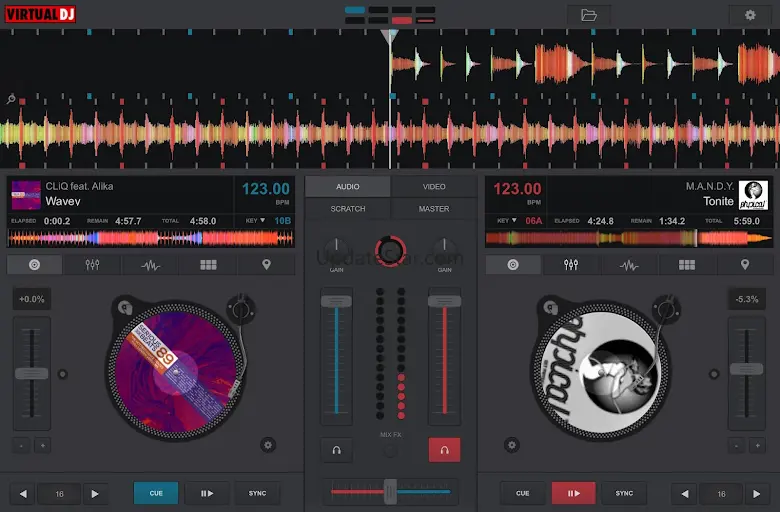Select right deck turntable view icon
780x512 pixels.
pyautogui.click(x=513, y=265)
